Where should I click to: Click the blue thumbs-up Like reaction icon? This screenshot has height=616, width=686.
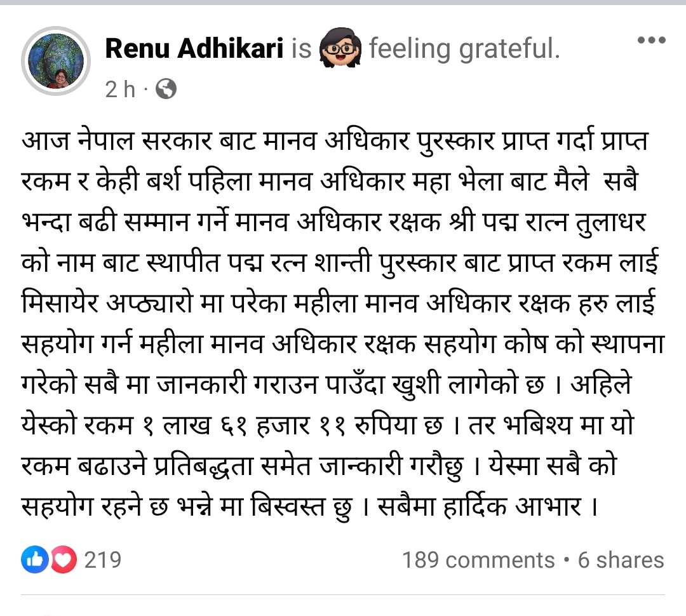click(x=34, y=559)
